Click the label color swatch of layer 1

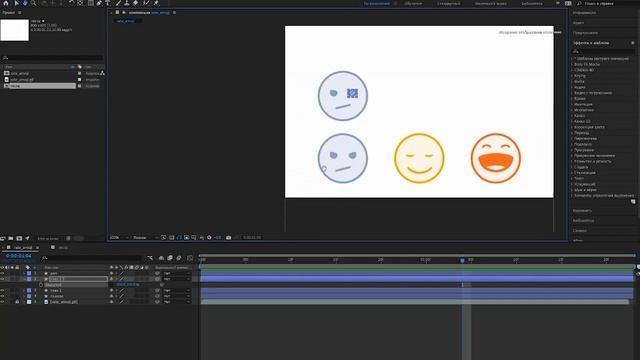(x=29, y=273)
